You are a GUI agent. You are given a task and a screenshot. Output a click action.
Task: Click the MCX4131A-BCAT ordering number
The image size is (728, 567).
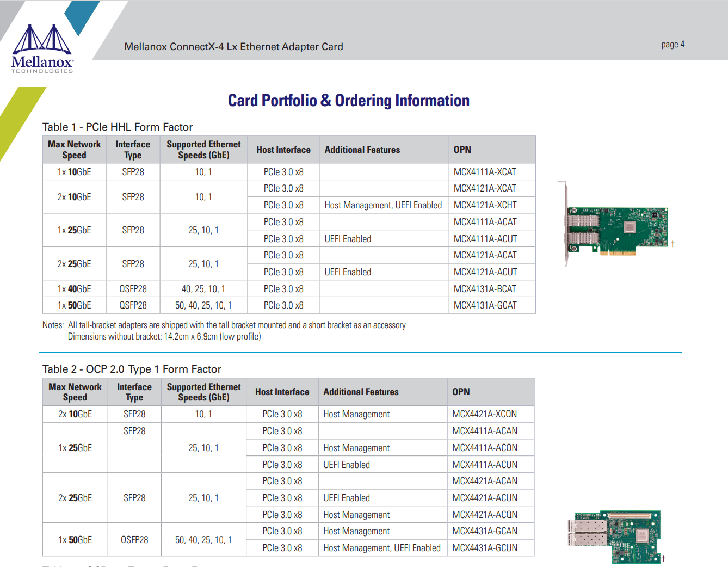(485, 289)
